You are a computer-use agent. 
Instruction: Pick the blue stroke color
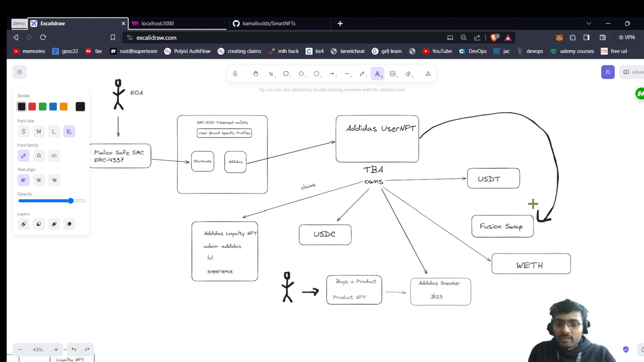click(x=53, y=107)
